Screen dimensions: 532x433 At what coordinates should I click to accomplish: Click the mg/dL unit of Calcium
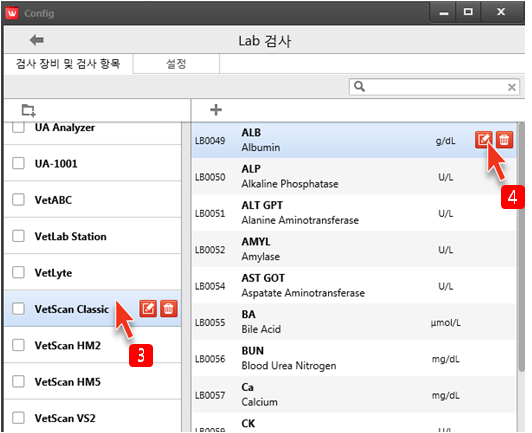(445, 395)
